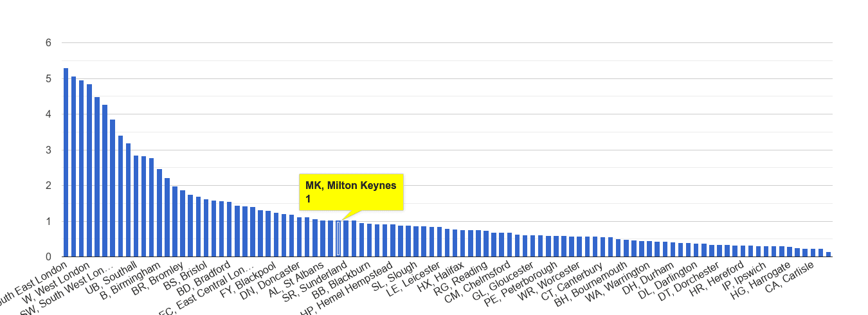Click the BD, Bradford axis label
Image resolution: width=868 pixels, height=315 pixels.
[205, 278]
